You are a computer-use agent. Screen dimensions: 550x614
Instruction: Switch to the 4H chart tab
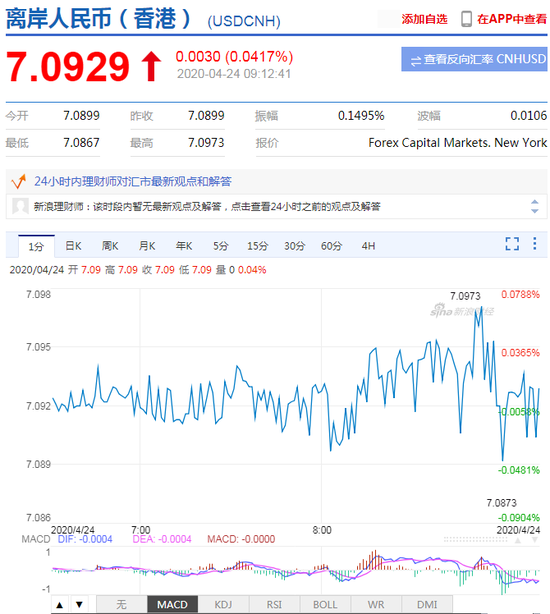coord(368,246)
